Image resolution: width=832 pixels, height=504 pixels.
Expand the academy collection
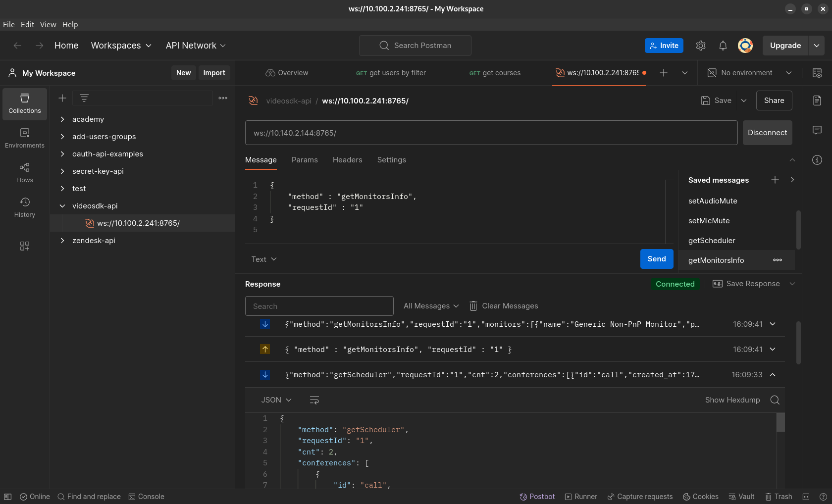click(62, 119)
